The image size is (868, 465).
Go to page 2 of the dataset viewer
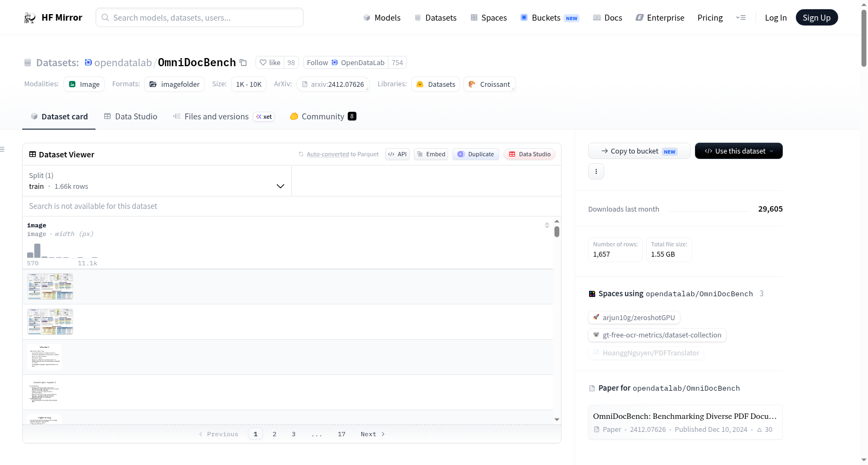(x=275, y=434)
